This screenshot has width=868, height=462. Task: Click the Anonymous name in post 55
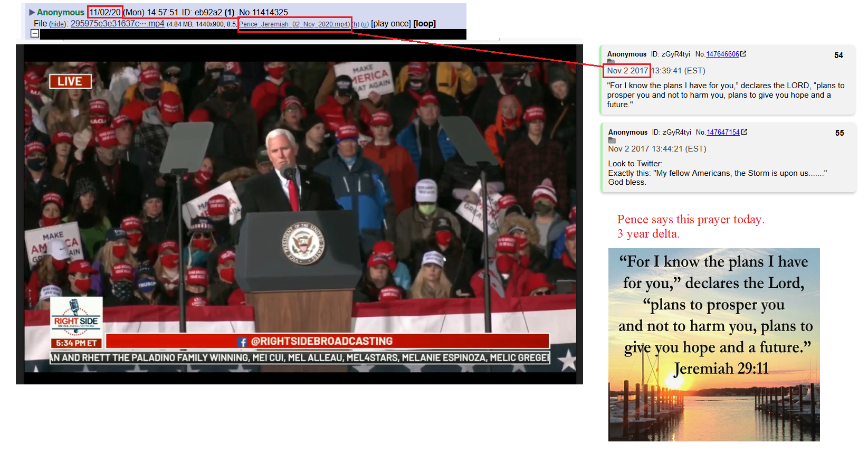point(628,133)
